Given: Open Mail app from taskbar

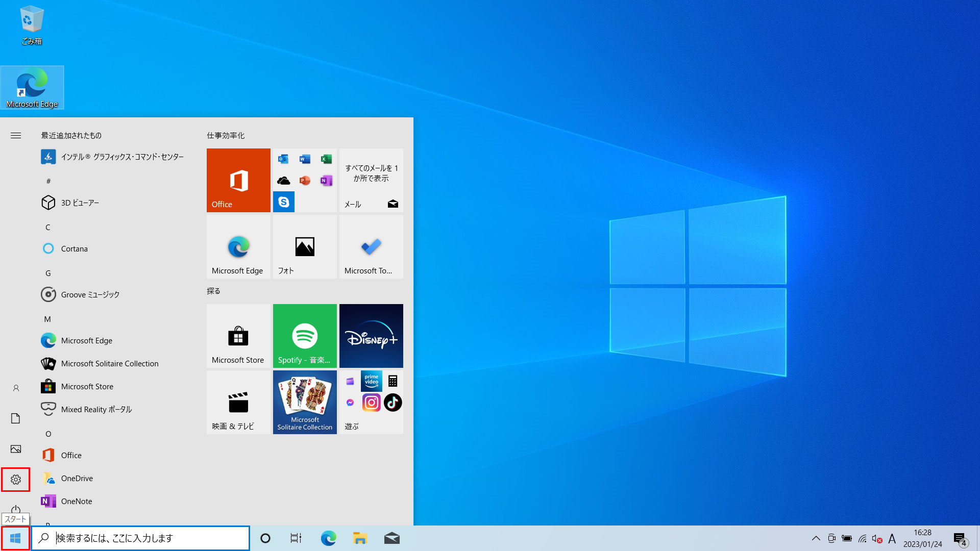Looking at the screenshot, I should [x=391, y=538].
